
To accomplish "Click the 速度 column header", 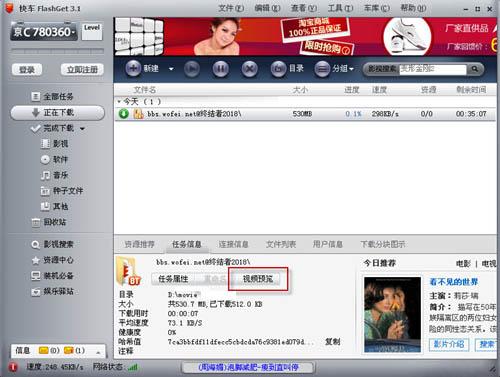I will pos(379,90).
